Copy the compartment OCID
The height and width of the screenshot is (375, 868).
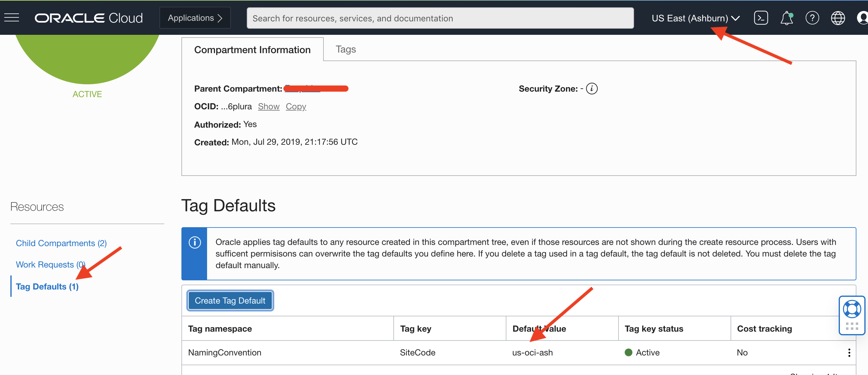tap(296, 107)
